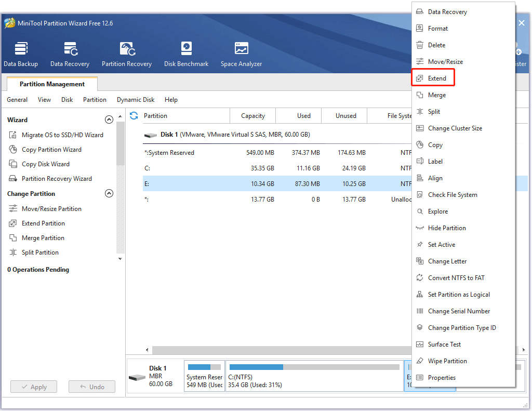Open the Dynamic Disk menu
The width and height of the screenshot is (532, 411).
(x=136, y=100)
